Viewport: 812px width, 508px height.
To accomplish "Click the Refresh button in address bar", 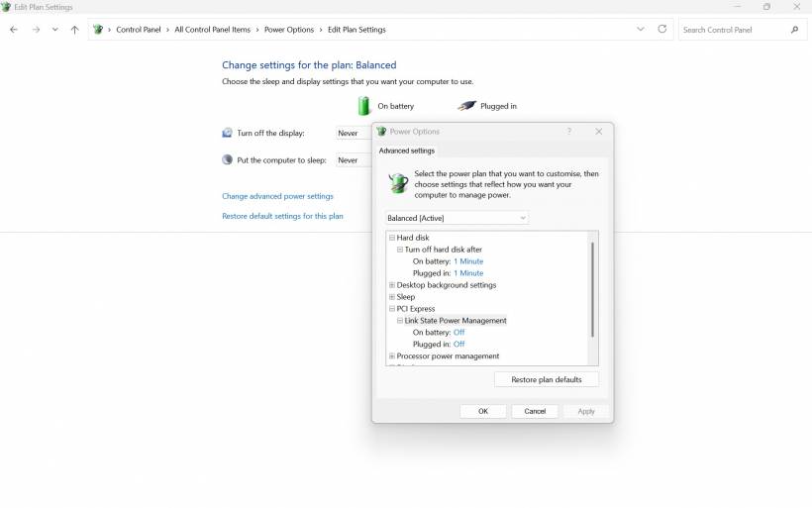I will tap(662, 30).
